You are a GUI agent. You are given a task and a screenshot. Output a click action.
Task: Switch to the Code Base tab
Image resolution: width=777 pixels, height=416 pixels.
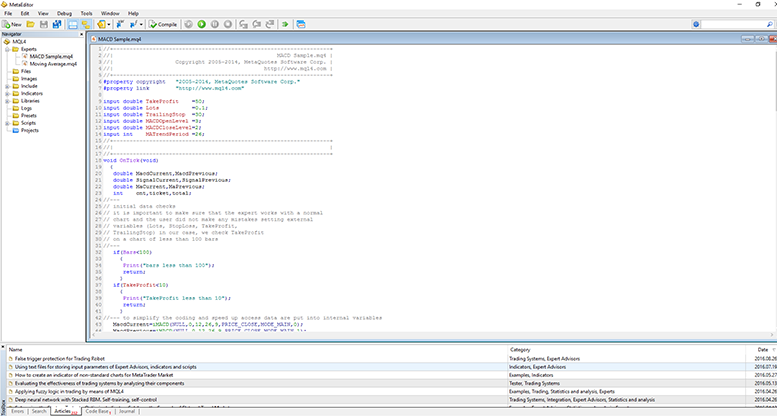coord(98,411)
